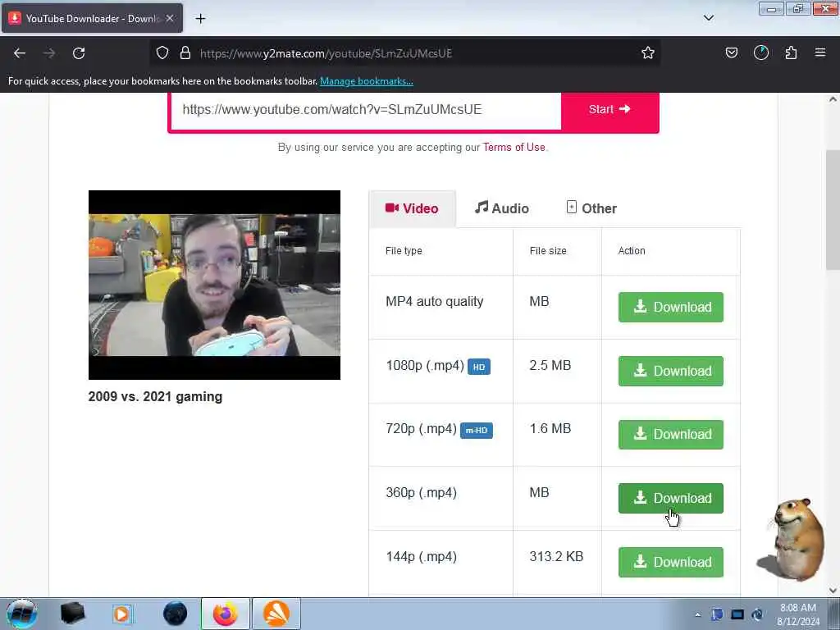The height and width of the screenshot is (630, 840).
Task: Bookmark this page with the star icon
Action: (648, 52)
